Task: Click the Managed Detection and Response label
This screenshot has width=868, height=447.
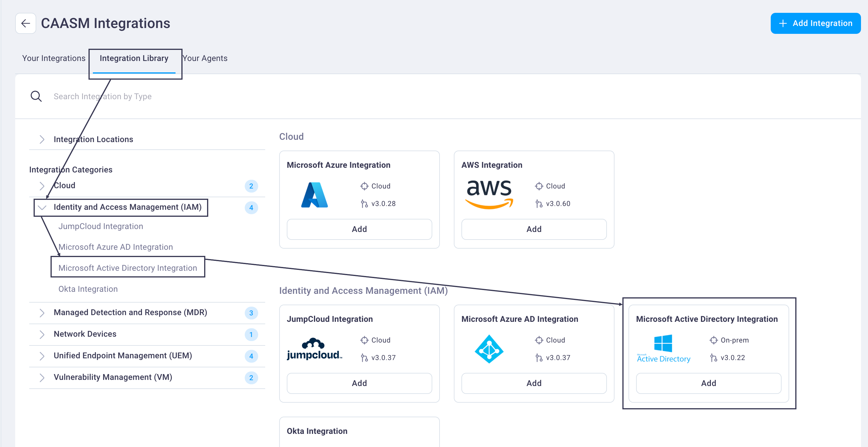Action: pos(130,312)
